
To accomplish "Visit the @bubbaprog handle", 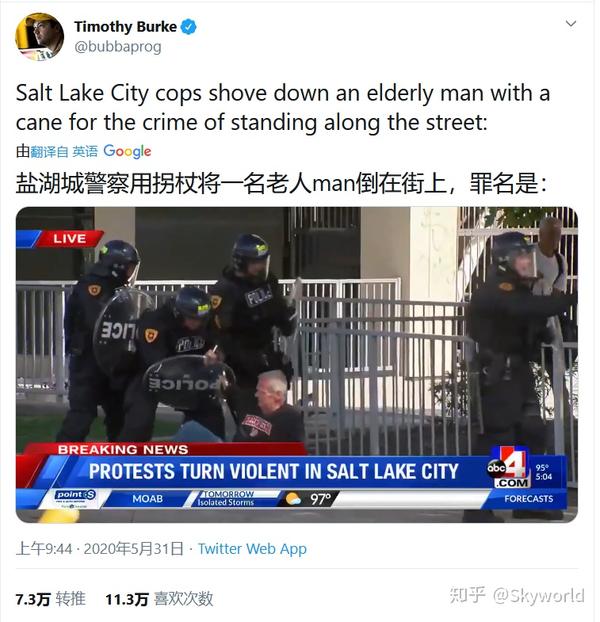I will 118,47.
